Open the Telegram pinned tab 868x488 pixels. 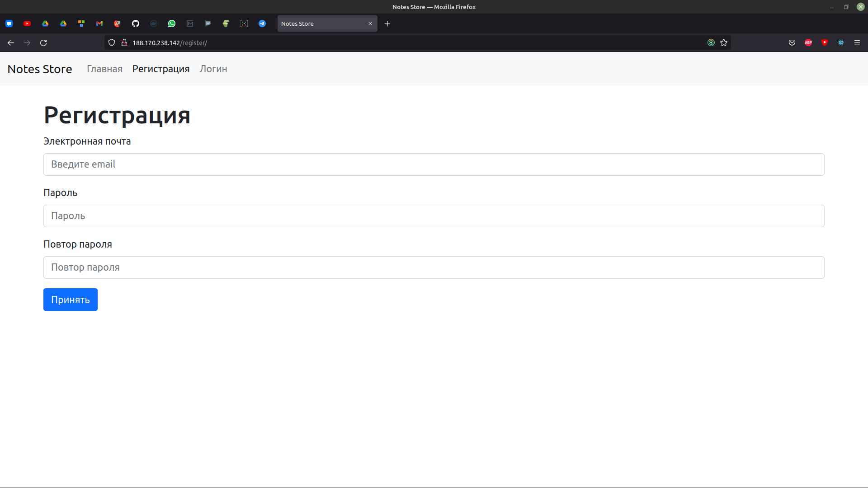pyautogui.click(x=262, y=23)
